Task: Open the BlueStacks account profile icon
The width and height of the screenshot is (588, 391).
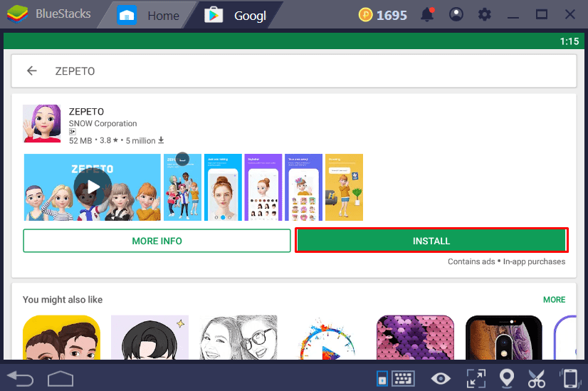Action: pyautogui.click(x=456, y=14)
